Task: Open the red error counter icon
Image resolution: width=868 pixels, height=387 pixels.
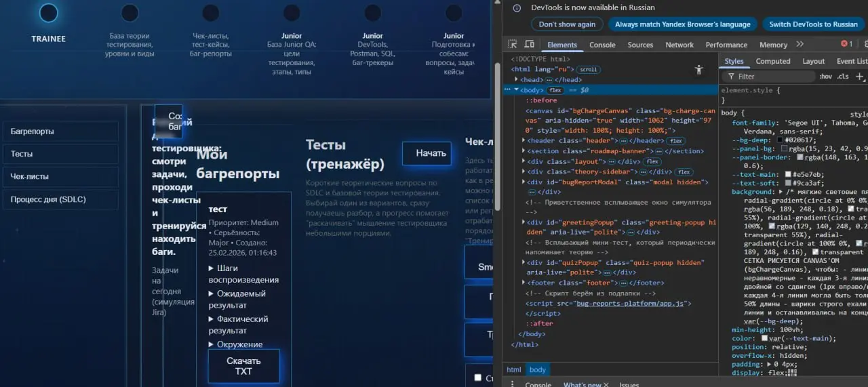Action: point(847,44)
